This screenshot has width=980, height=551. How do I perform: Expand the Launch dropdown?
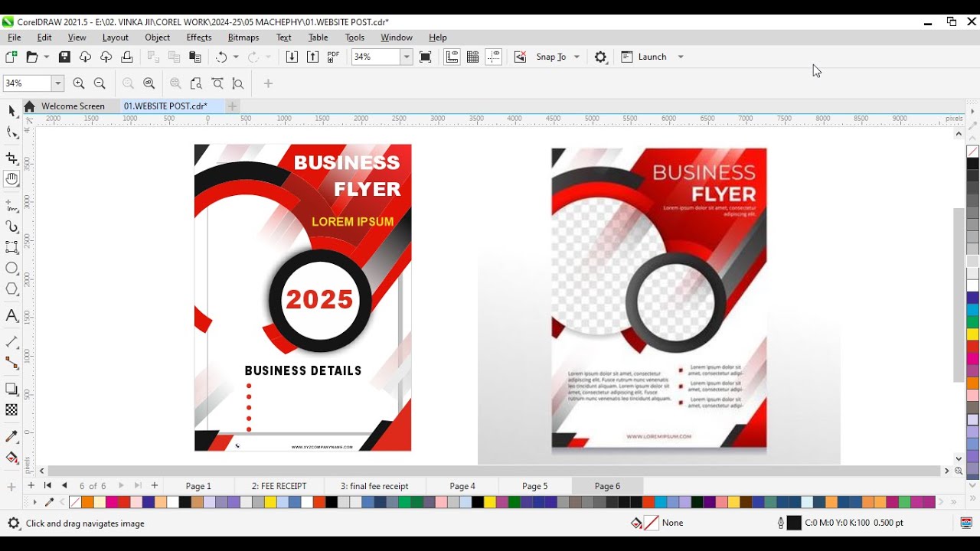coord(681,57)
